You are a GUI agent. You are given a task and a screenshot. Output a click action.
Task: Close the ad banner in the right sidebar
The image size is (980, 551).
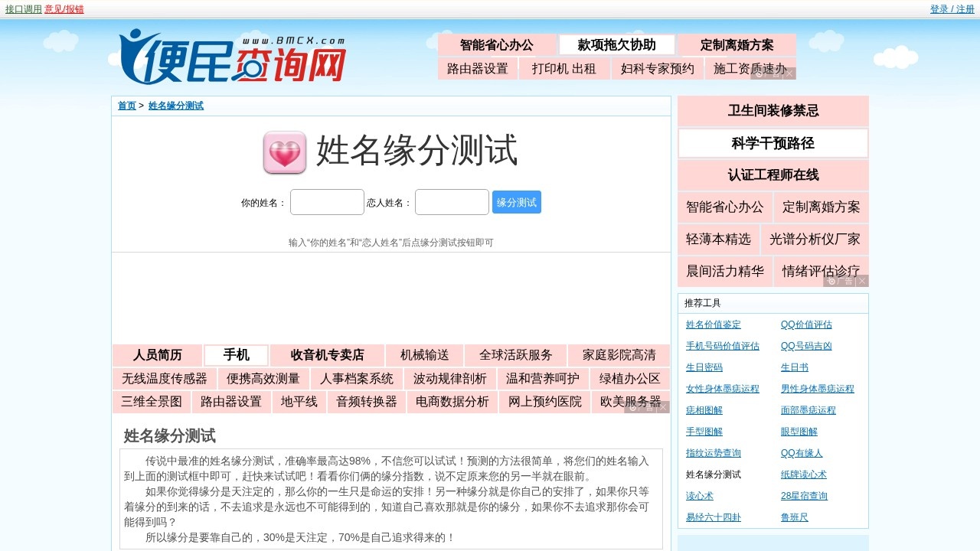tap(861, 280)
